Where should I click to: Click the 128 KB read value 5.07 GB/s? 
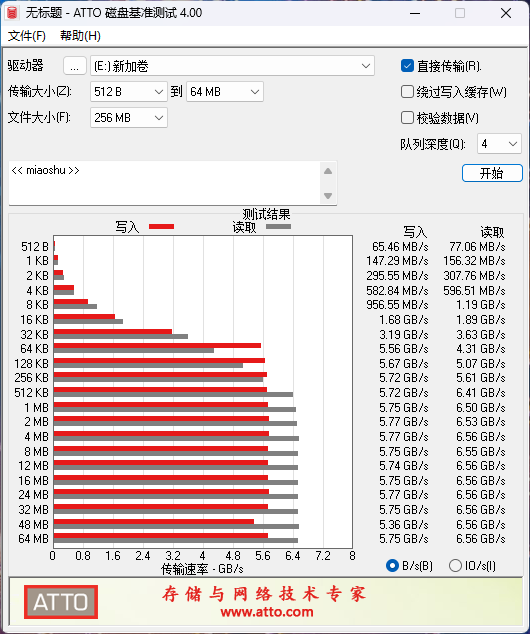[481, 363]
